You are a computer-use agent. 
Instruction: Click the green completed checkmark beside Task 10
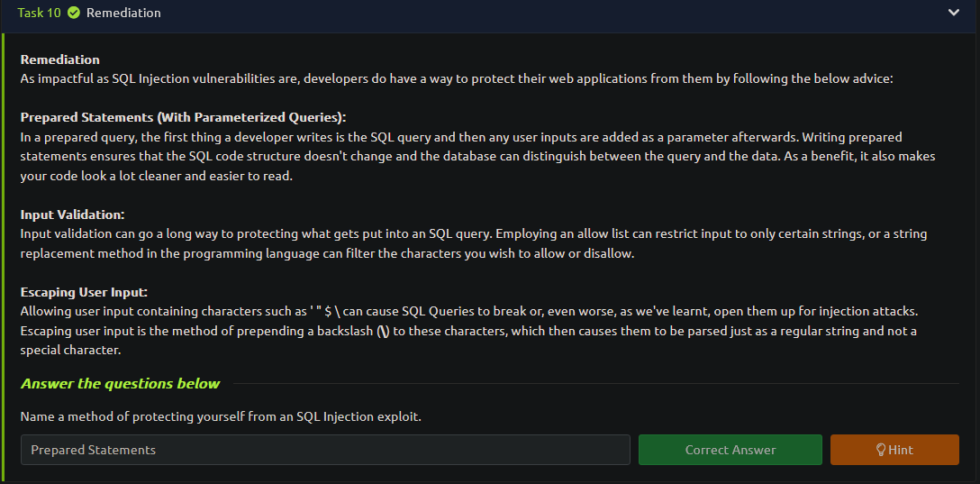click(x=74, y=13)
